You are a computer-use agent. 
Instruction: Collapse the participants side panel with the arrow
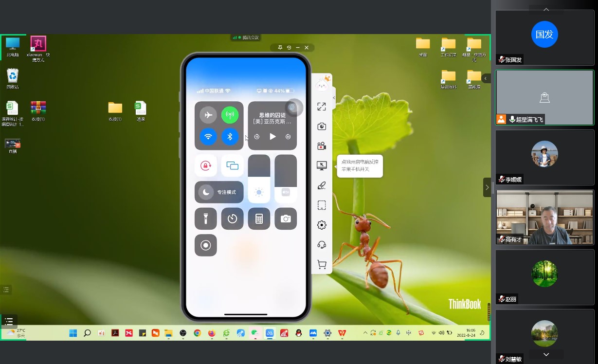pos(487,187)
